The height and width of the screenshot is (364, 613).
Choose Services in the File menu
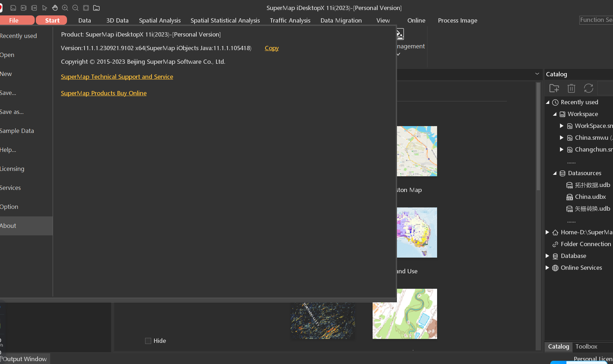[26, 188]
